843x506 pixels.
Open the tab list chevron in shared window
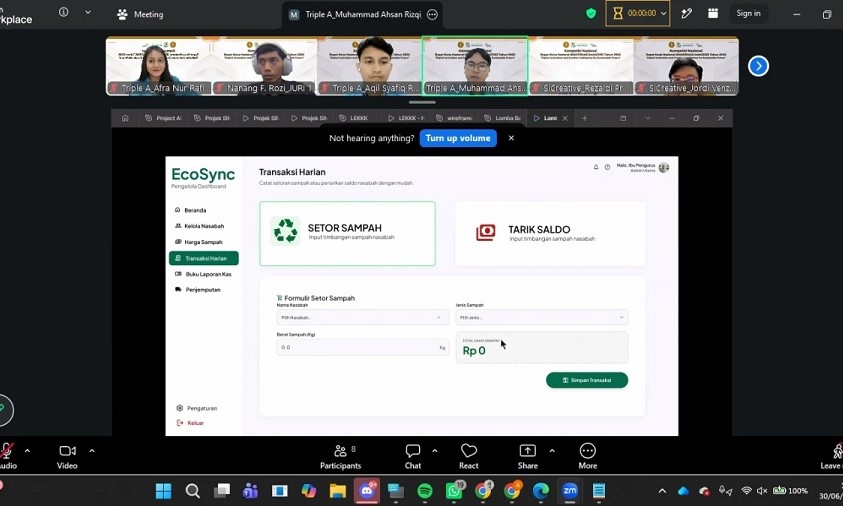coord(647,118)
